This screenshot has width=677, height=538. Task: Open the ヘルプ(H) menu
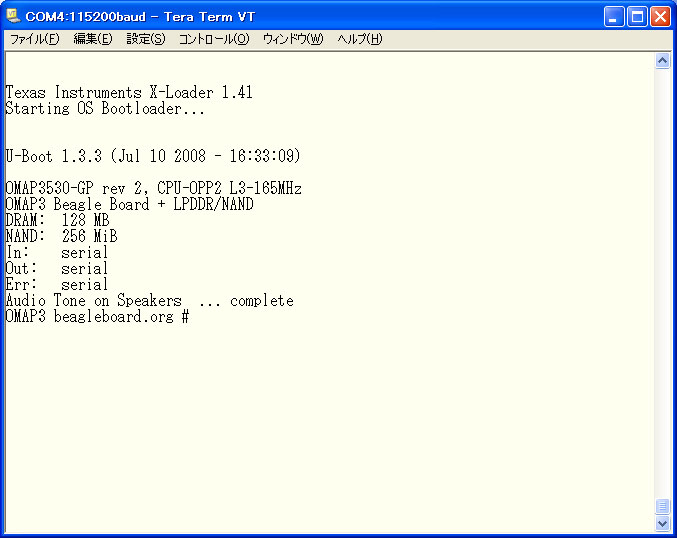(x=360, y=39)
